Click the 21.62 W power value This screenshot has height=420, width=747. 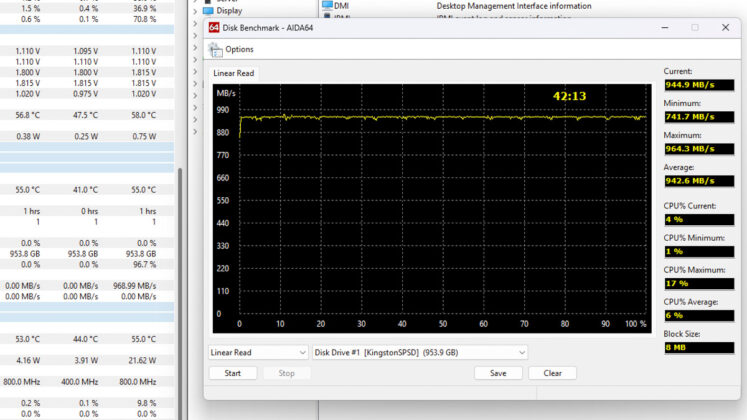tap(142, 361)
